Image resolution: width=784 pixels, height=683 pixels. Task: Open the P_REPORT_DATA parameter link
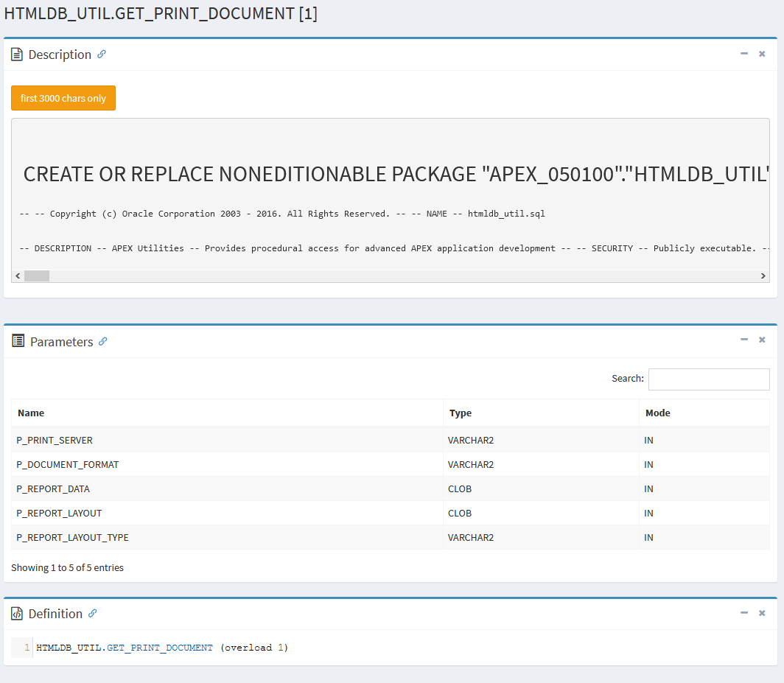(x=52, y=488)
